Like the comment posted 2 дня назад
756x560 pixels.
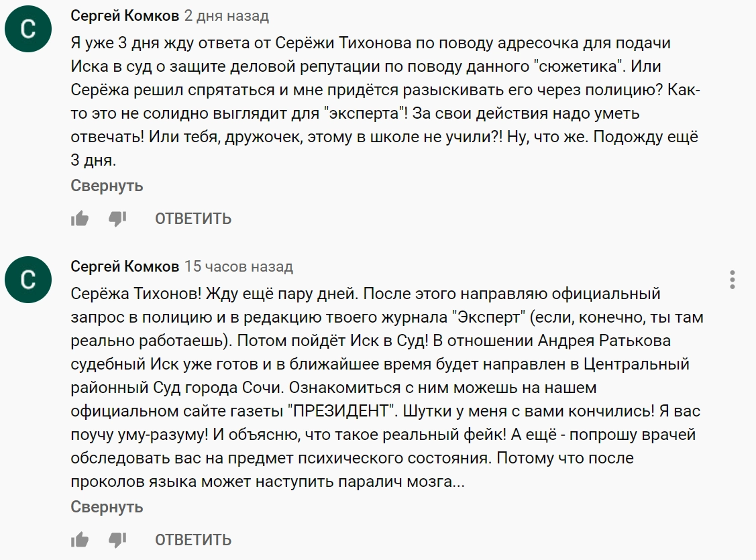tap(80, 219)
